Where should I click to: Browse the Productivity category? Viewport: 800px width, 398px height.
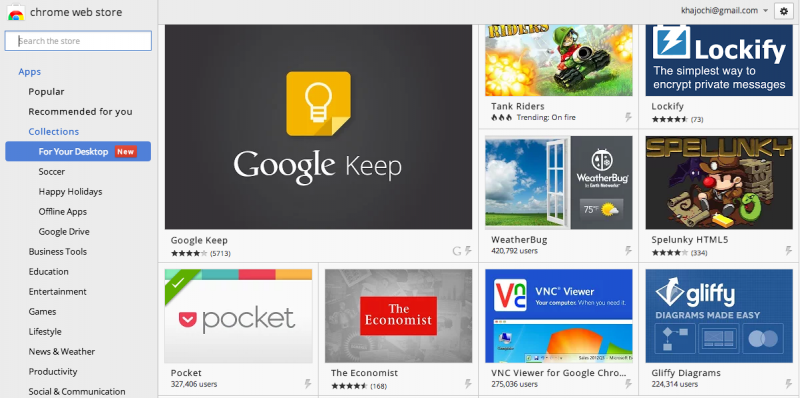[x=53, y=371]
